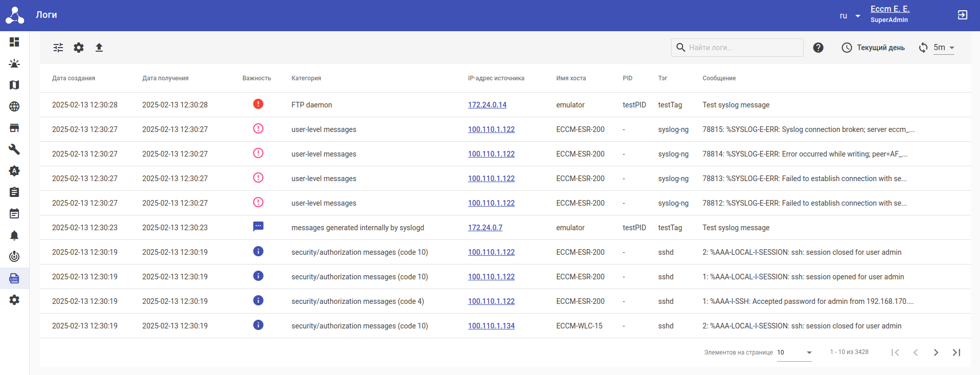
Task: Select the wrench tools icon in the sidebar
Action: (x=14, y=149)
